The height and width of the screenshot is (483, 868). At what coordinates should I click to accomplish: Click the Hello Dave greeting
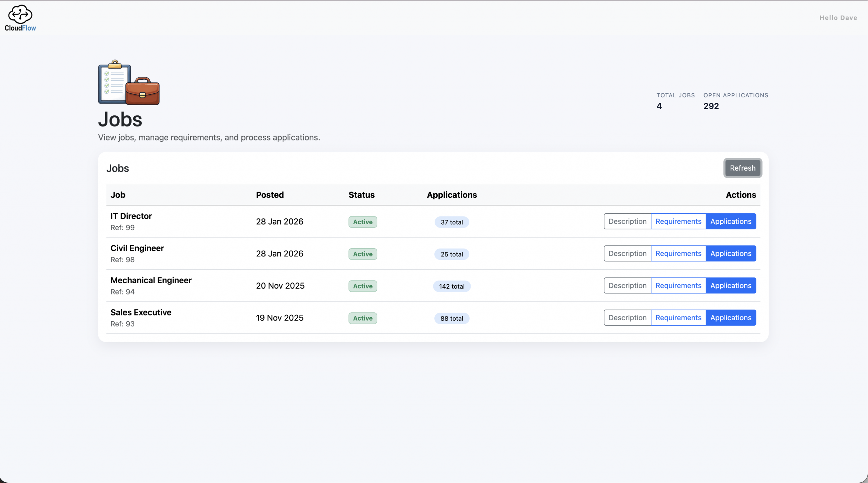pyautogui.click(x=838, y=18)
